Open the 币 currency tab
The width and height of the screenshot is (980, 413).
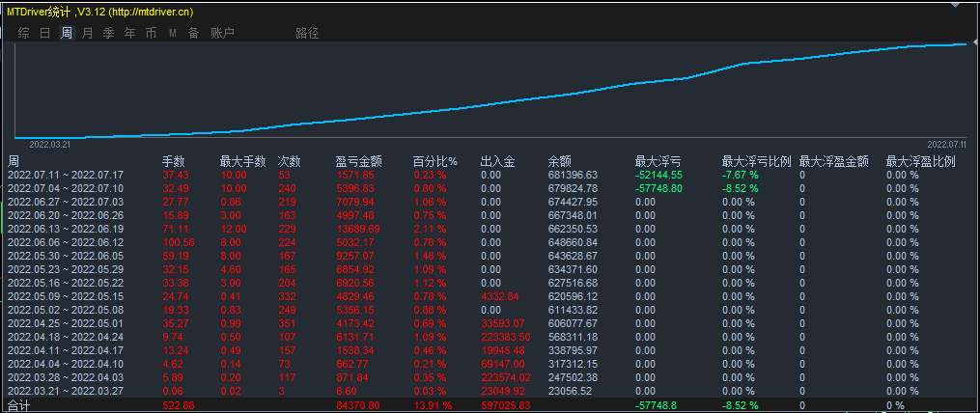151,33
